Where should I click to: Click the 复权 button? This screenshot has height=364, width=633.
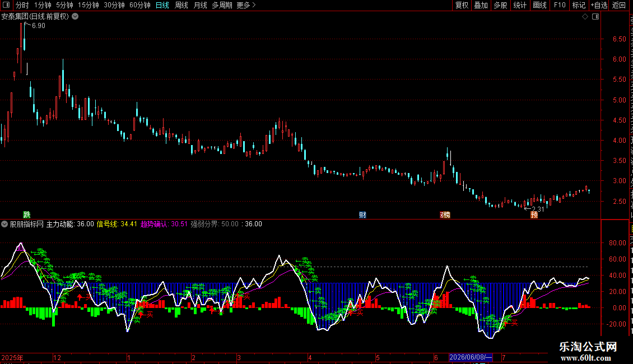click(x=462, y=5)
